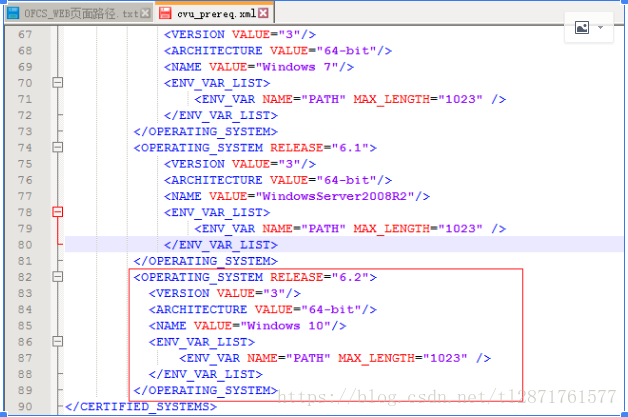This screenshot has width=628, height=417.
Task: Switch to the OFCS_WEB页面路径.txt tab
Action: (x=81, y=14)
